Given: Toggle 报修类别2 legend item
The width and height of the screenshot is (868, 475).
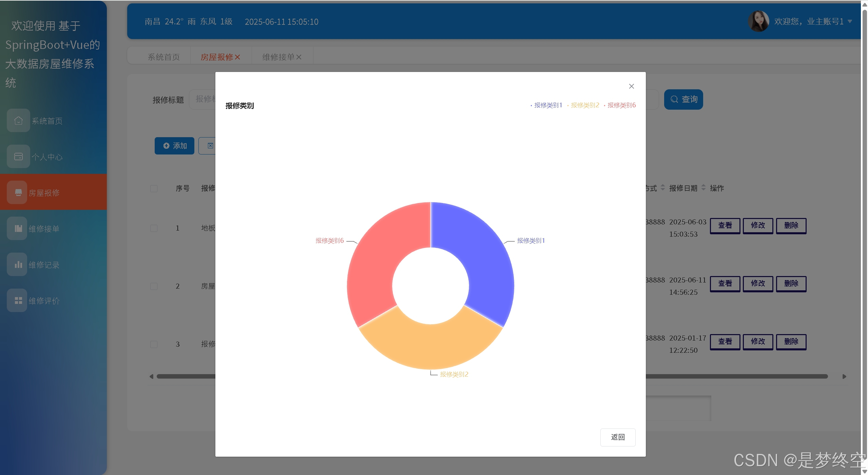Looking at the screenshot, I should pyautogui.click(x=584, y=105).
